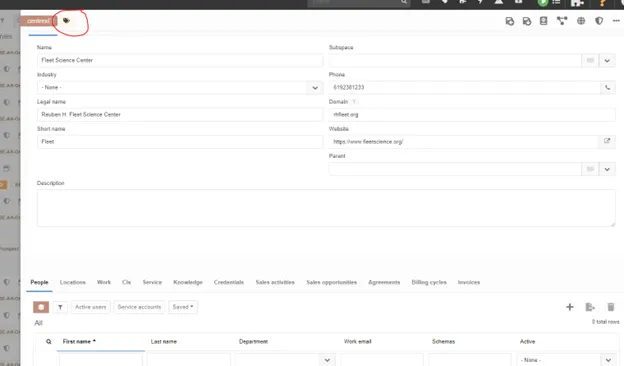The height and width of the screenshot is (366, 624).
Task: Click the Phone number input field
Action: 464,88
